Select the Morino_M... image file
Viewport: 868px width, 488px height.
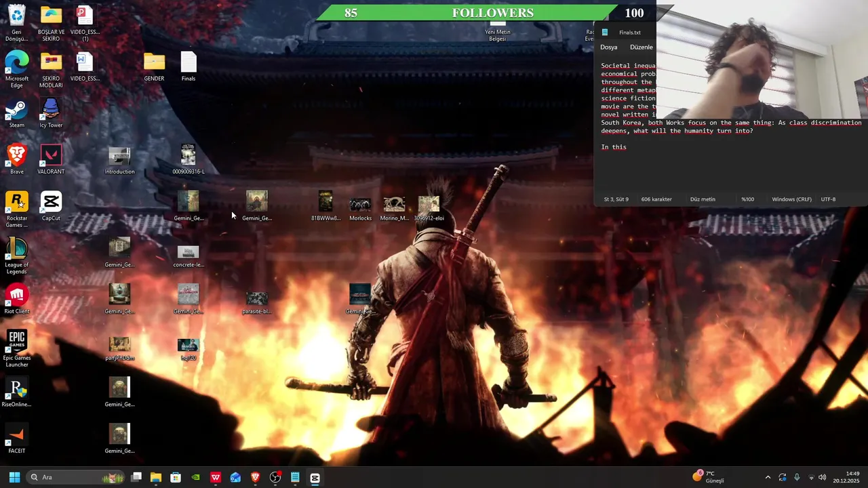click(x=394, y=206)
